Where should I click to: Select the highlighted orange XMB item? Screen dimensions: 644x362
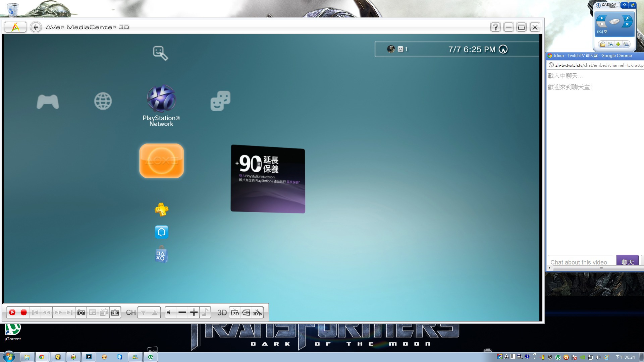[161, 161]
